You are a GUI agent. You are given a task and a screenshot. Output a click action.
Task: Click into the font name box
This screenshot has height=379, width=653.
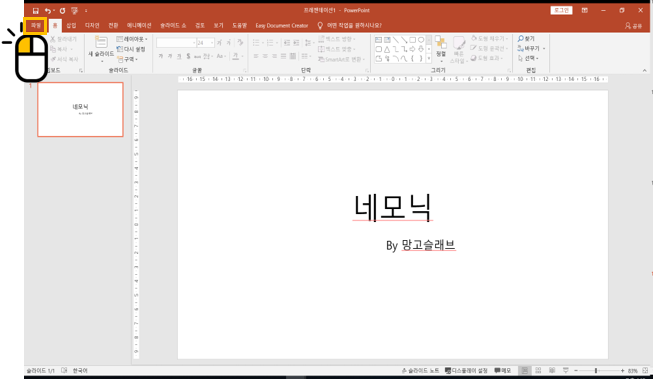[176, 42]
